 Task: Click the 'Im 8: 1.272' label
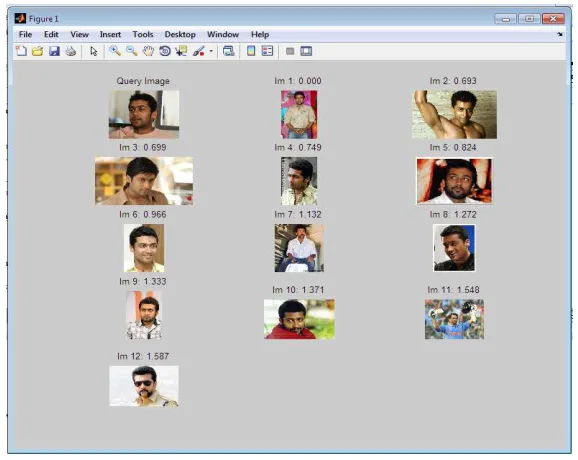453,215
